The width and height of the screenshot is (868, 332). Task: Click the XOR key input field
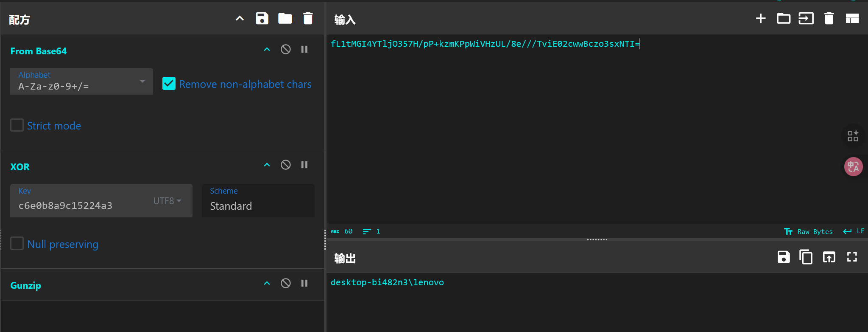81,205
